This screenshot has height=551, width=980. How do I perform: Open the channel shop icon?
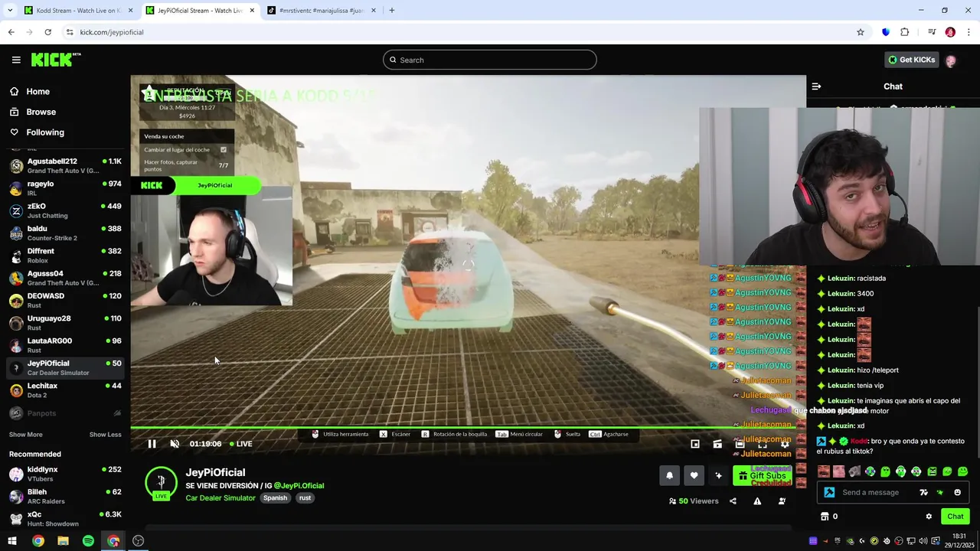click(825, 517)
